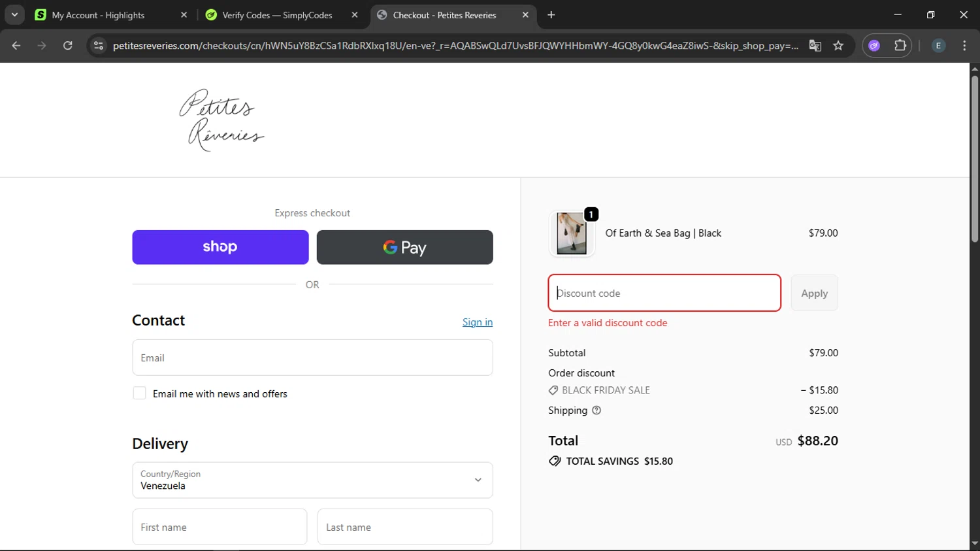Click the product quantity badge 1
980x551 pixels.
[591, 214]
